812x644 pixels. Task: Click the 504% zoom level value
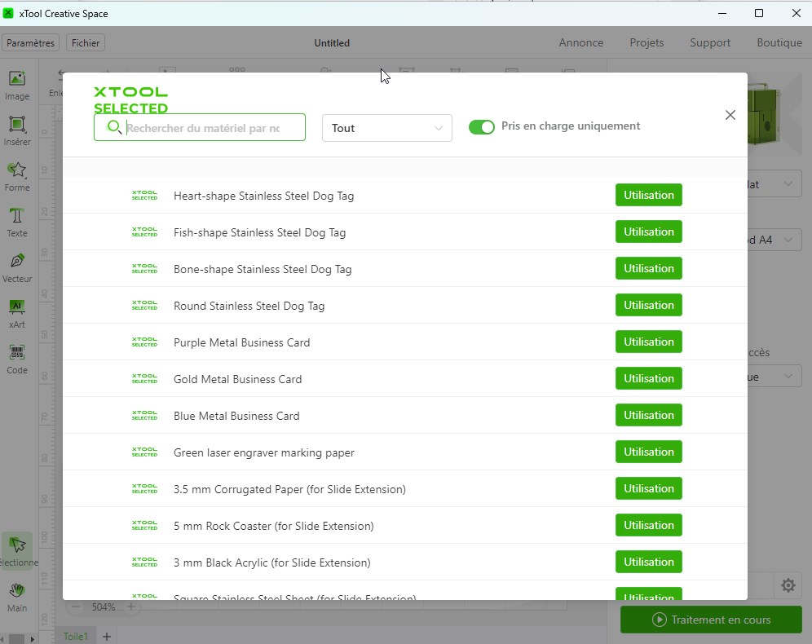(104, 607)
